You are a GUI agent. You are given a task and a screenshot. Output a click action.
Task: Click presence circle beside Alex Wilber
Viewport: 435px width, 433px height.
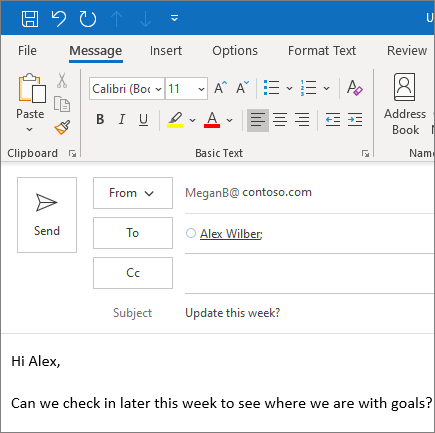[x=191, y=233]
